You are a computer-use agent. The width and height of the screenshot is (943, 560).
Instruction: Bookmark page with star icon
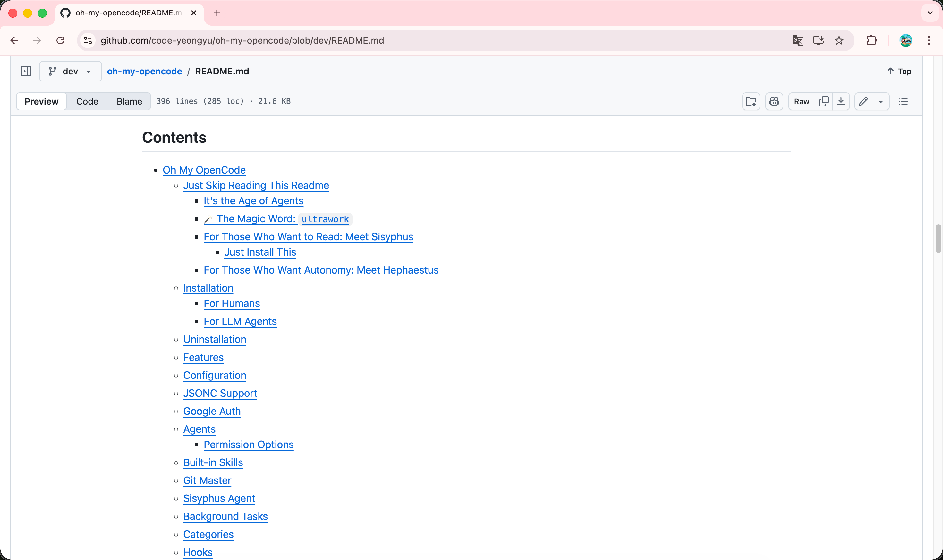tap(839, 40)
